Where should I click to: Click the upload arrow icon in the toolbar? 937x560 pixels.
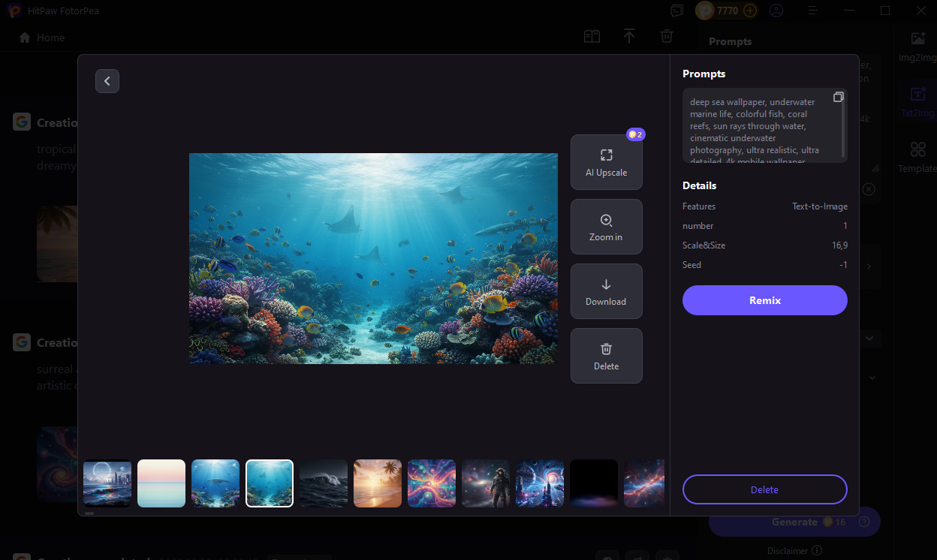(x=629, y=35)
